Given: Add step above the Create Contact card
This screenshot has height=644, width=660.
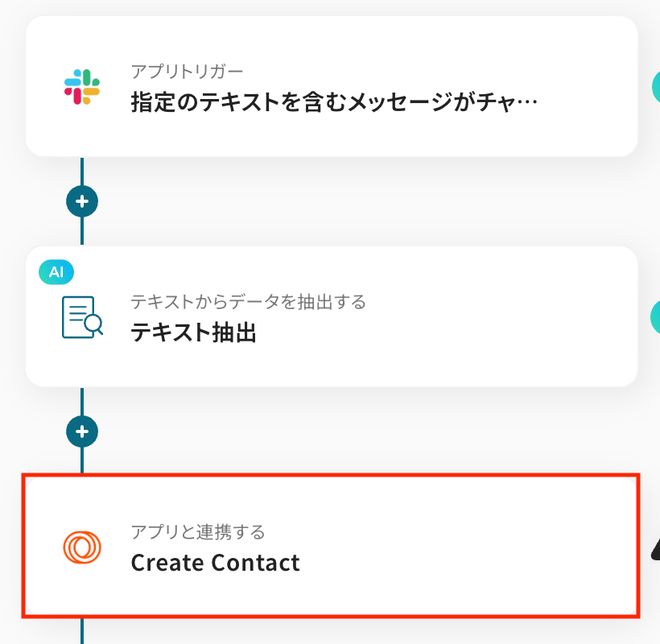Looking at the screenshot, I should coord(82,431).
